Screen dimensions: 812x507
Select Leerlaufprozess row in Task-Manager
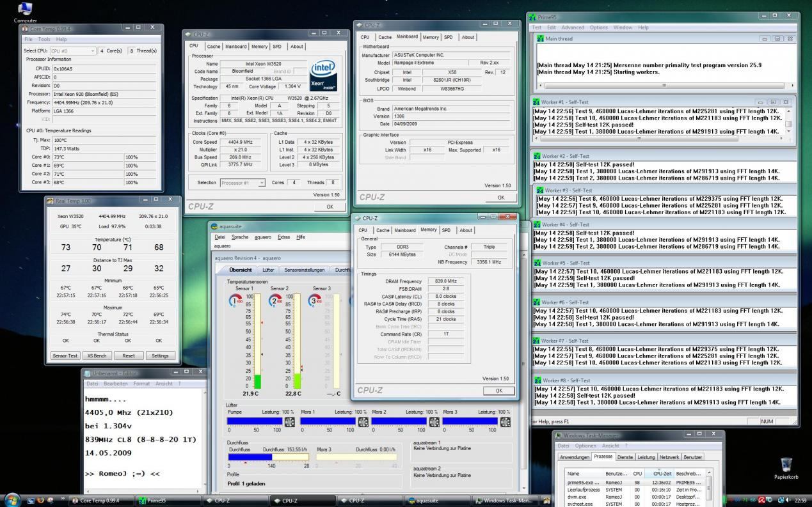635,490
